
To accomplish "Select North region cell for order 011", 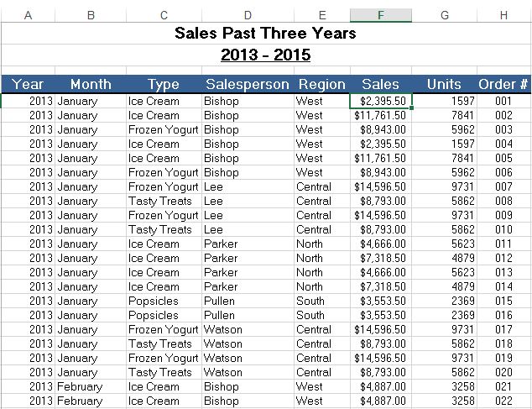I will [x=322, y=244].
